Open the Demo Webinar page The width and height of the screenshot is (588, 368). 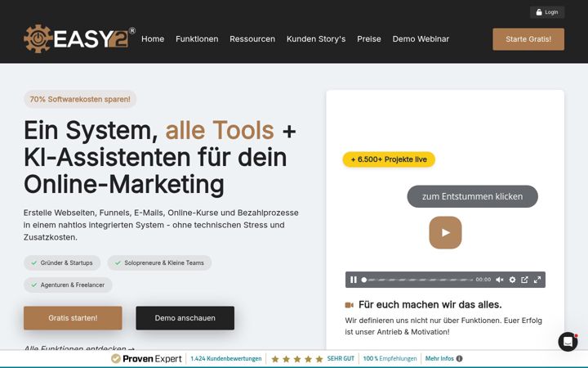click(x=421, y=39)
